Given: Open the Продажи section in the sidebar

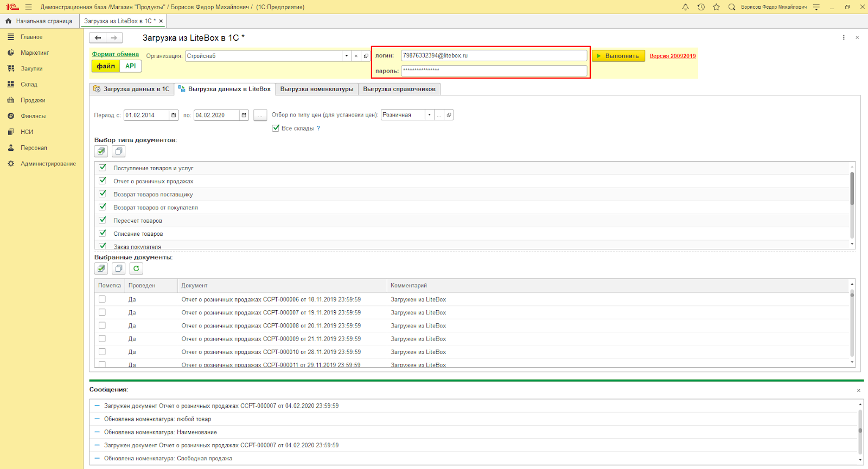Looking at the screenshot, I should tap(33, 100).
